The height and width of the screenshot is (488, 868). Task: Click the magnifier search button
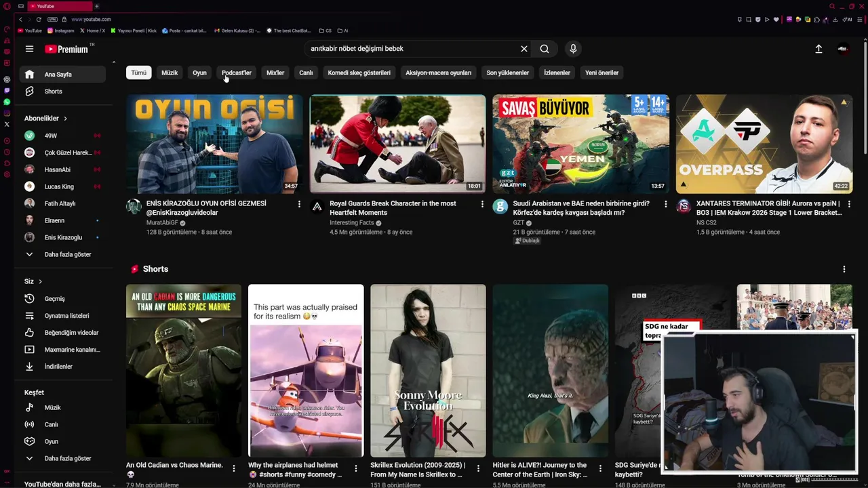coord(545,49)
